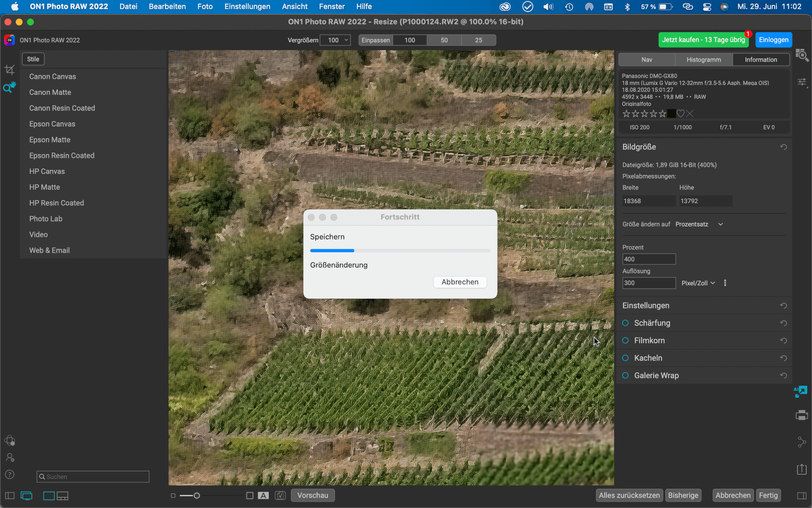This screenshot has height=508, width=812.
Task: Open the Edit sliders module icon
Action: 802,82
